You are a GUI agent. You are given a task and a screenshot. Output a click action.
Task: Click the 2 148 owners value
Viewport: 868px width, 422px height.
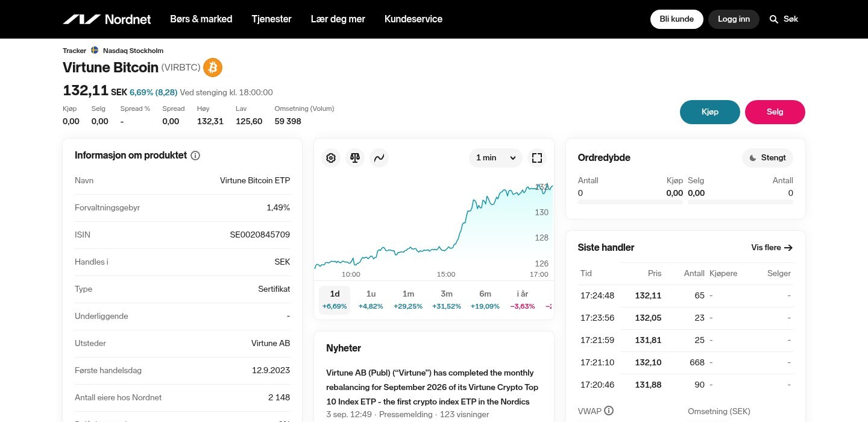pyautogui.click(x=279, y=397)
